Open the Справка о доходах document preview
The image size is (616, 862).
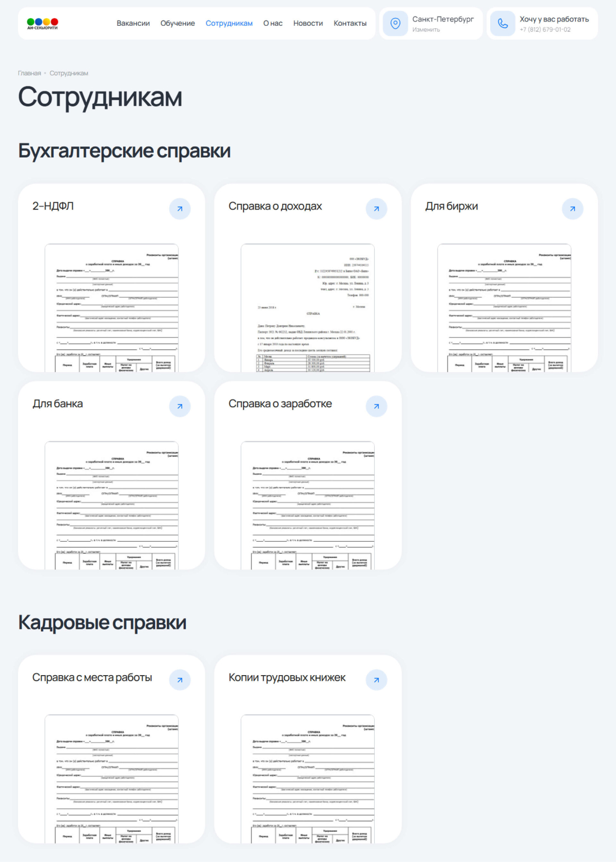(307, 308)
